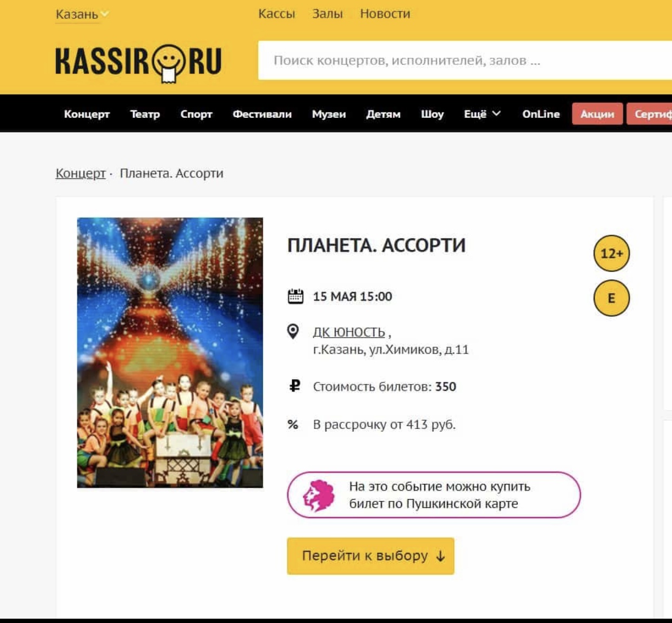
Task: Open the Концерт category
Action: [87, 114]
